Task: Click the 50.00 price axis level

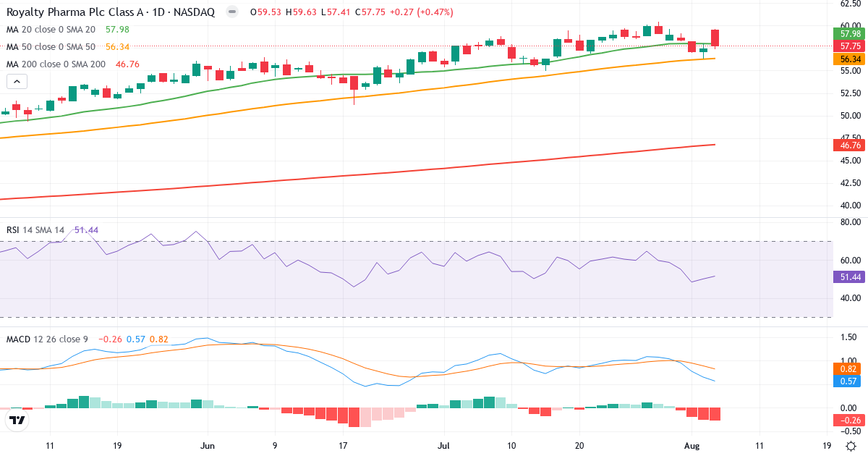Action: pos(850,116)
